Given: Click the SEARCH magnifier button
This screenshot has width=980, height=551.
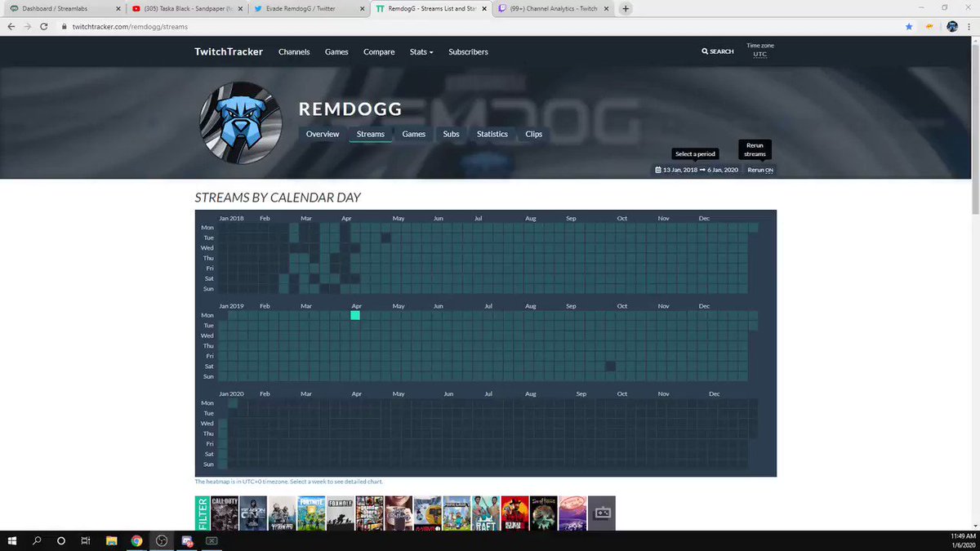Looking at the screenshot, I should 718,51.
